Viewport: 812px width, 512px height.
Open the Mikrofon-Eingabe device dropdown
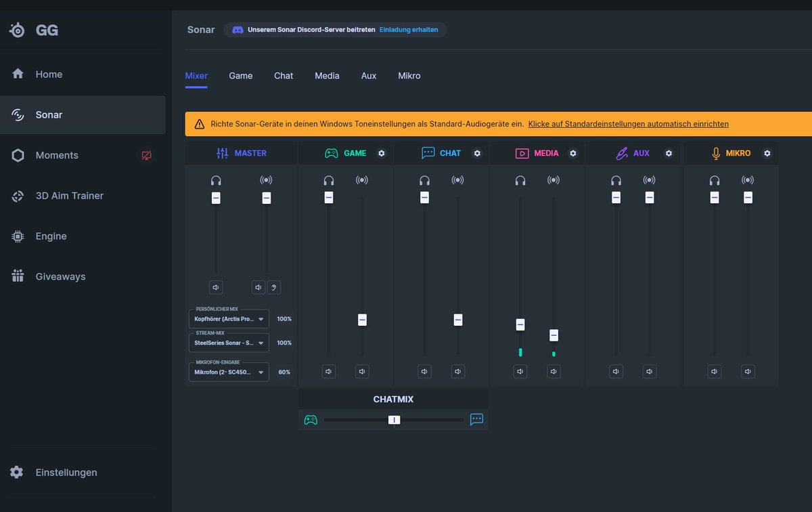coord(229,372)
